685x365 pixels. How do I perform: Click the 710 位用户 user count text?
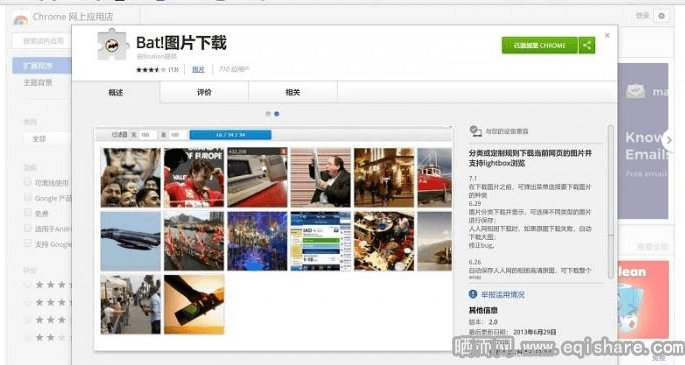234,69
